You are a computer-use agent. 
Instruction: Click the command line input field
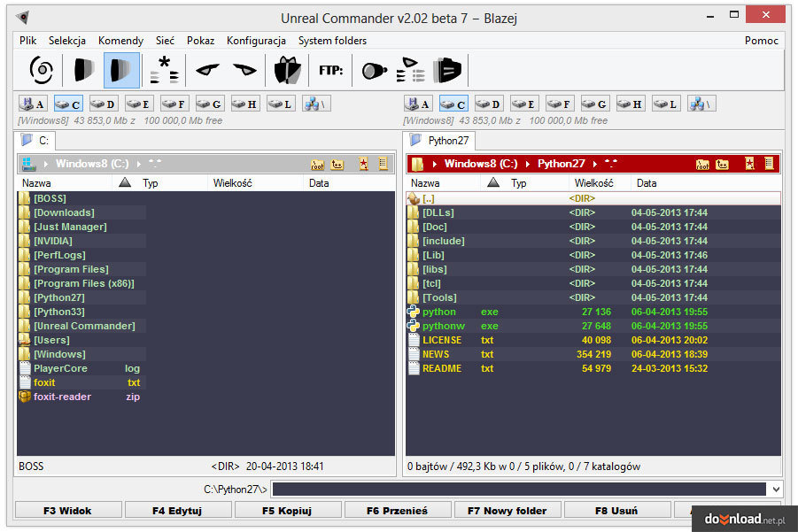[519, 490]
